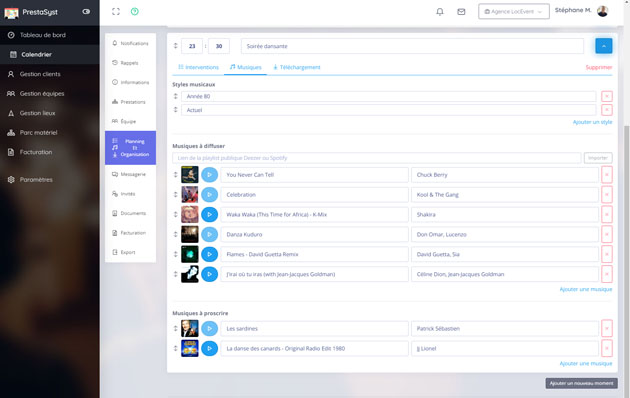
Task: Click the minutes field showing 30
Action: tap(219, 46)
